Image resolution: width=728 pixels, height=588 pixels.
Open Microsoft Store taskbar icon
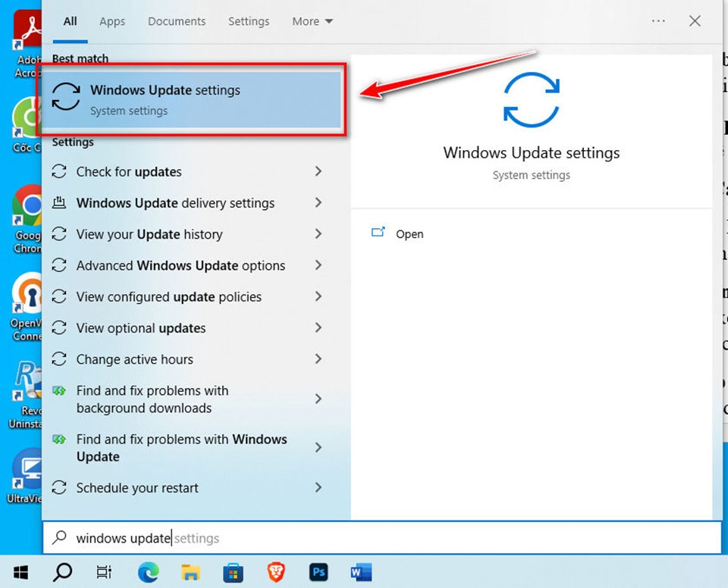[x=233, y=572]
